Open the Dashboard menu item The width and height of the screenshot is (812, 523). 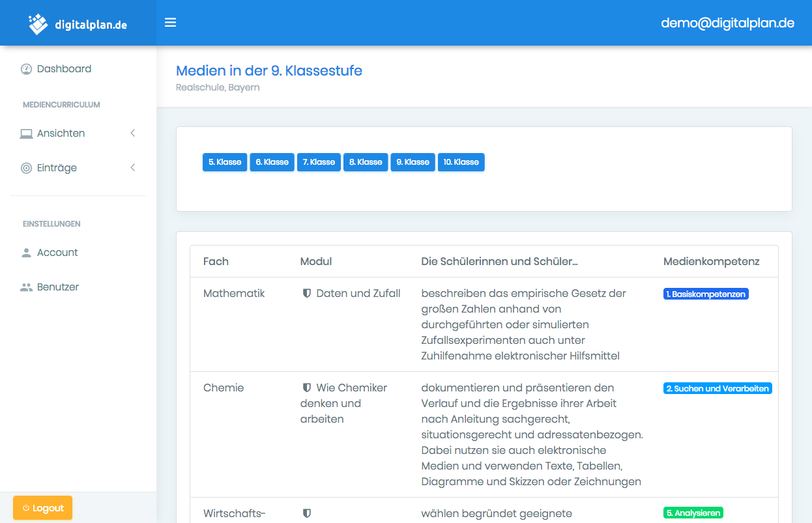64,69
